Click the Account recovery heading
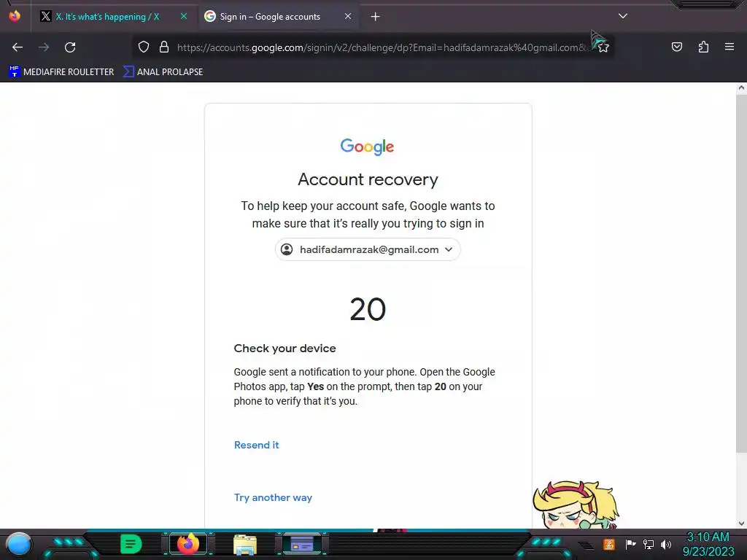Viewport: 747px width, 560px height. click(368, 179)
